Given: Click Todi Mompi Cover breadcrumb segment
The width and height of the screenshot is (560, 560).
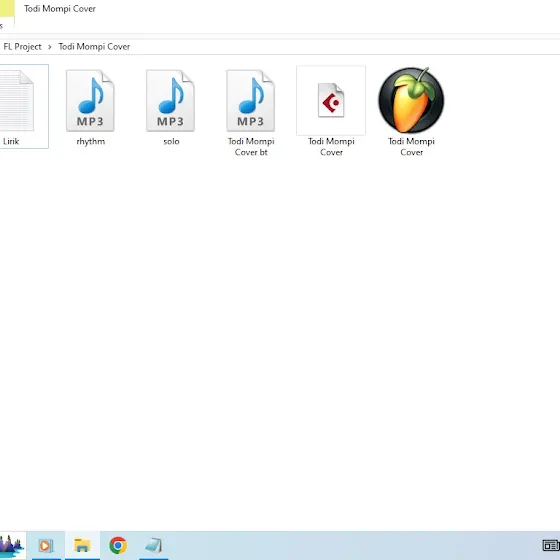Looking at the screenshot, I should click(x=94, y=46).
